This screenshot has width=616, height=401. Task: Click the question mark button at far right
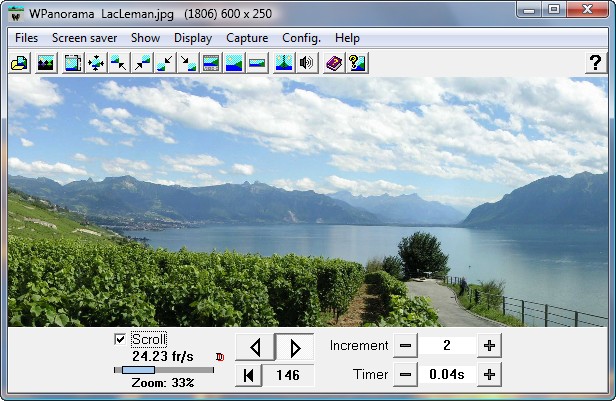[x=595, y=63]
